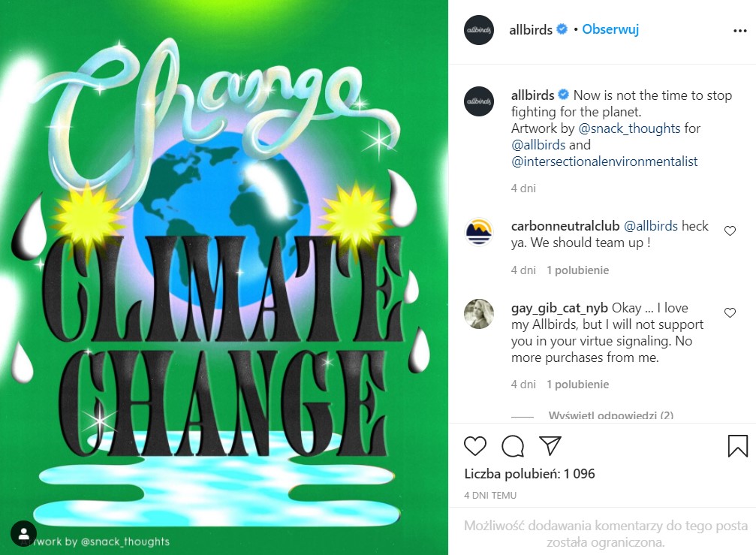Screen dimensions: 756x555
Task: Expand replies with "Wyświetl odpowiedzi (2)"
Action: [x=610, y=415]
